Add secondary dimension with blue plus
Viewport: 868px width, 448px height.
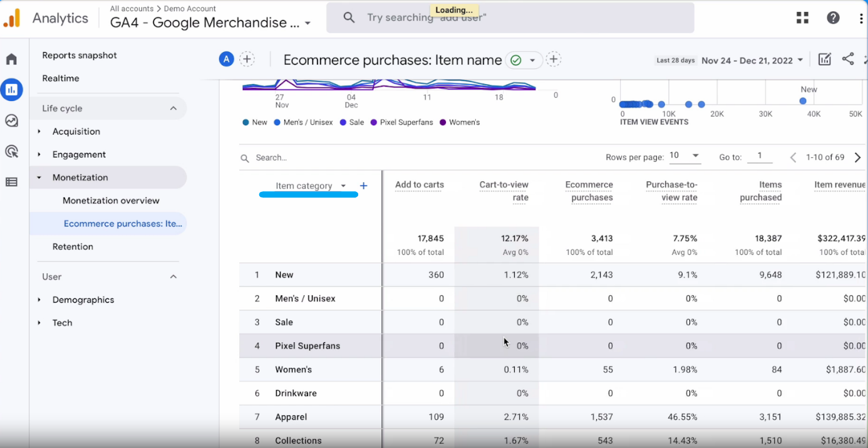(x=363, y=185)
